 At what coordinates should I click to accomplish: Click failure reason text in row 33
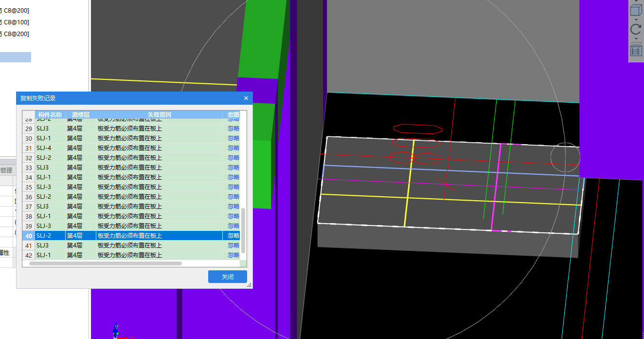130,168
